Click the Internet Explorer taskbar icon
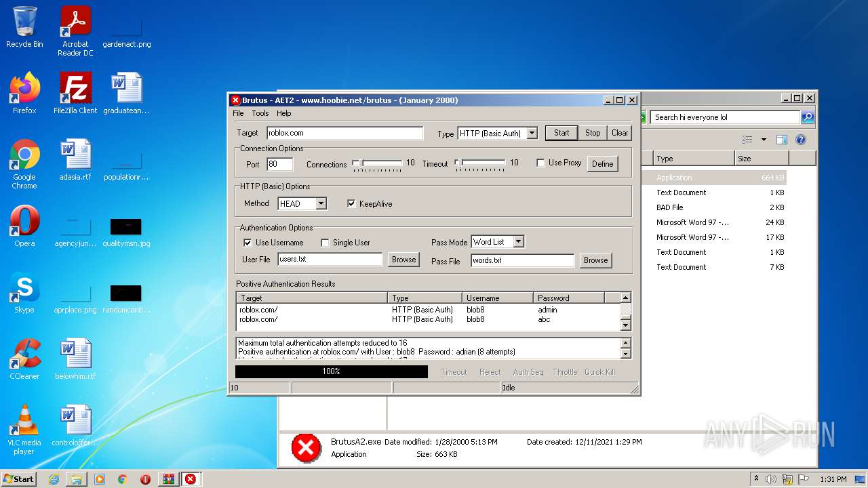Viewport: 868px width, 488px height. (x=54, y=479)
